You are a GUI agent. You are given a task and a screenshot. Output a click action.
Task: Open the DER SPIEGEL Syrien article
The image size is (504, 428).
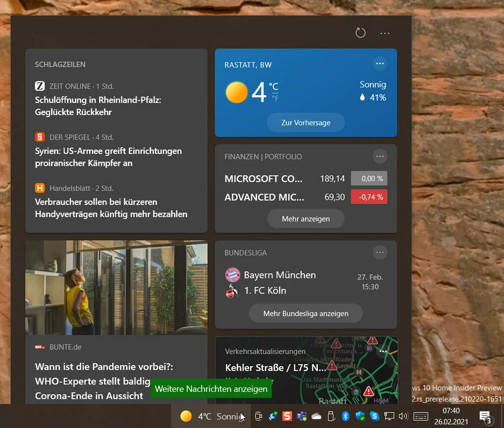(x=108, y=157)
